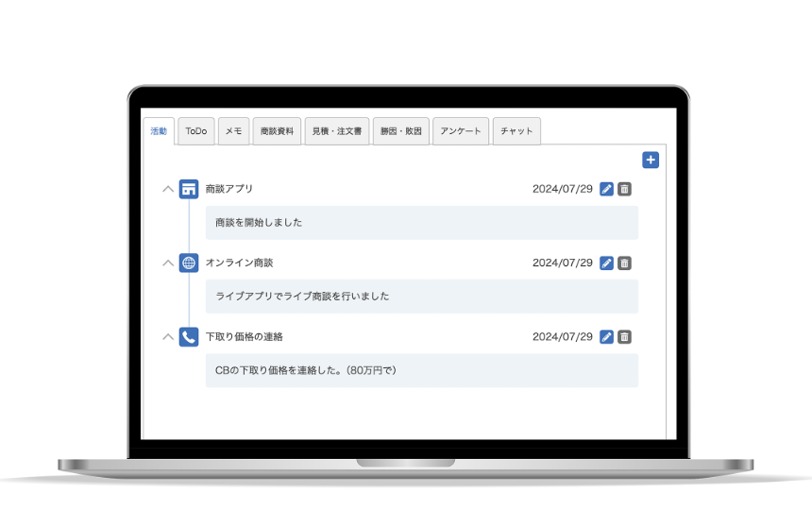Edit the 商談アプリ activity with the pencil icon
Viewport: 812px width, 510px height.
[x=606, y=189]
